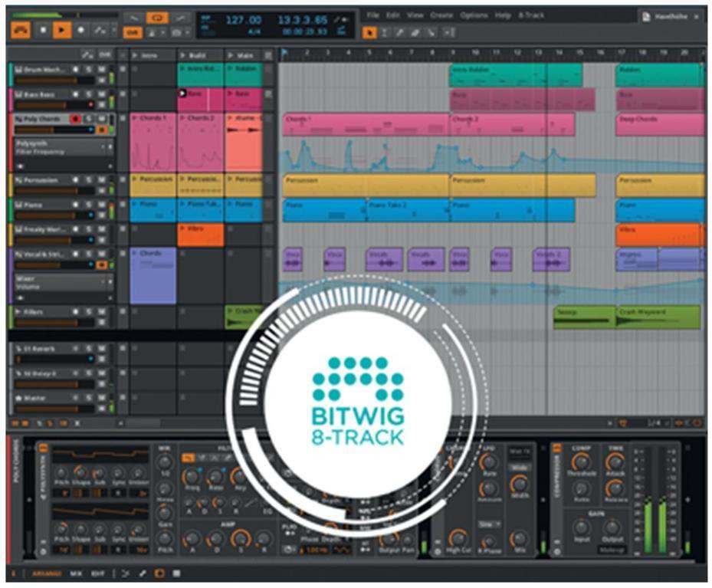Screen dimensions: 712x588
Task: Open the View menu
Action: point(415,15)
